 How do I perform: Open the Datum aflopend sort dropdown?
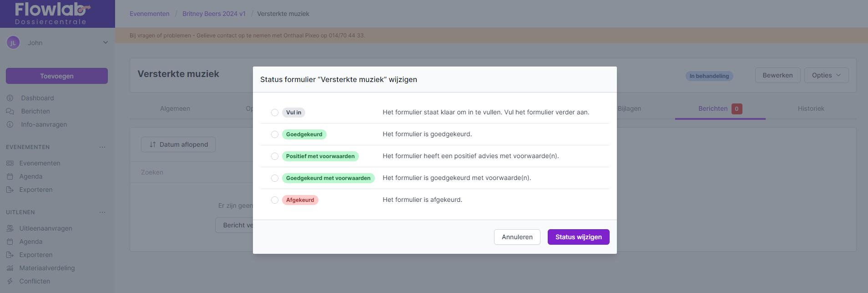178,144
